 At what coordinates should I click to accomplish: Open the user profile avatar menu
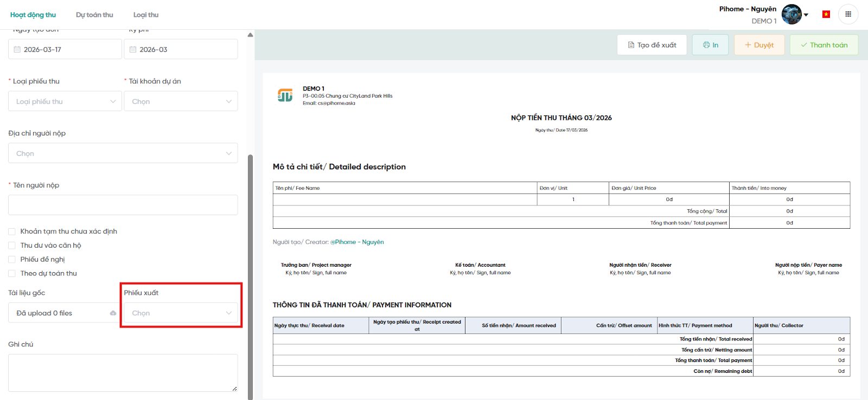coord(792,15)
